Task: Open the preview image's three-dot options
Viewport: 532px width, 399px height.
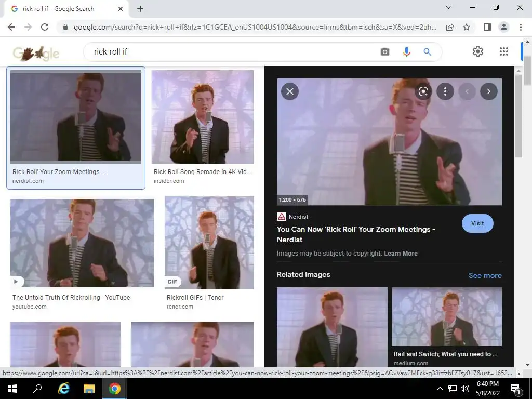Action: 445,91
